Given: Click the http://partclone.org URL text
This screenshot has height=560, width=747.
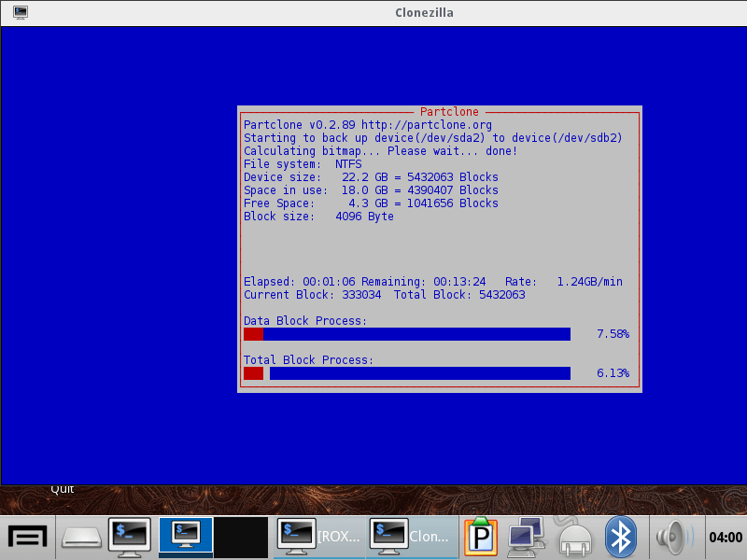Looking at the screenshot, I should [427, 125].
